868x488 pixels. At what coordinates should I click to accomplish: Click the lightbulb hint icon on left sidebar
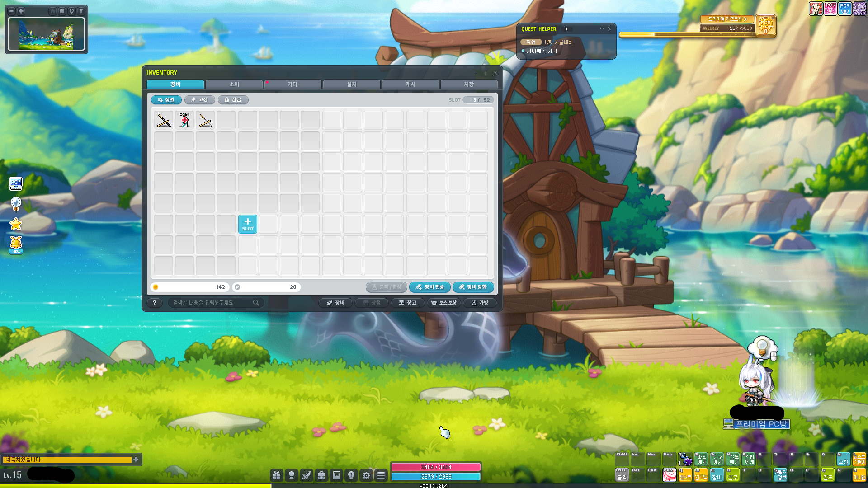(x=16, y=204)
